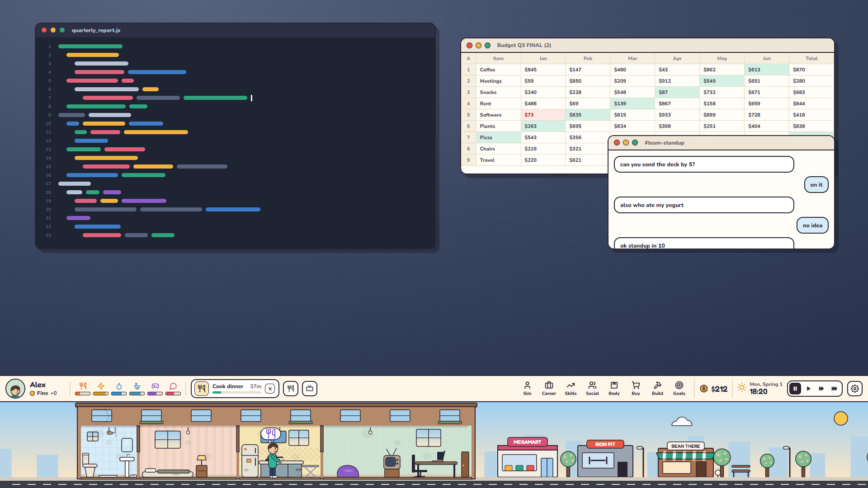Screen dimensions: 868x488
Task: Click the fork and knife quick action button
Action: click(291, 389)
